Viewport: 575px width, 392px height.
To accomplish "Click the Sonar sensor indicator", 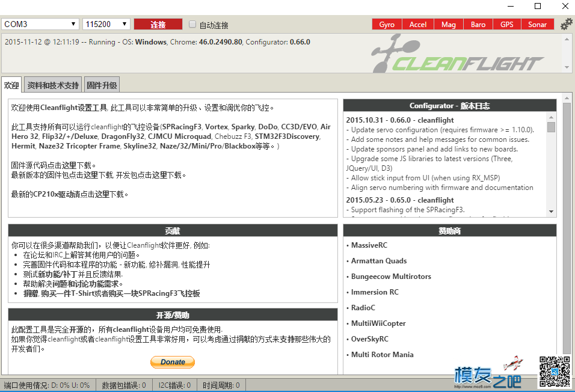I will click(537, 24).
